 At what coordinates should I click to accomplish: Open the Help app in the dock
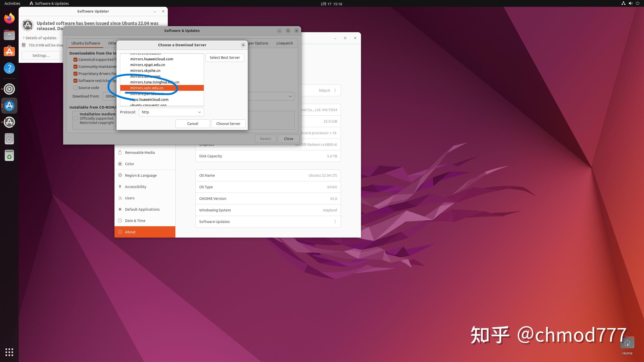point(9,68)
